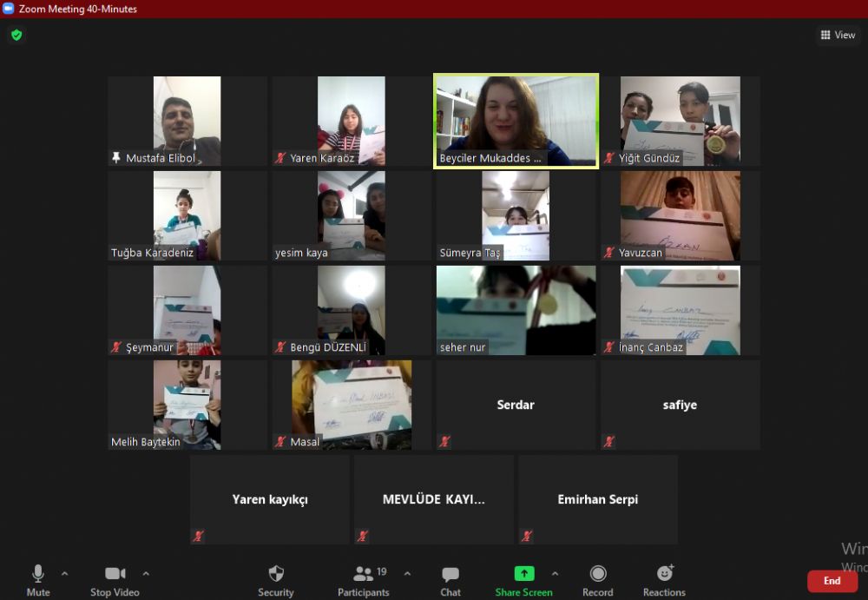
Task: Click muted mic icon on Yaren kayıkçı's tile
Action: [199, 537]
